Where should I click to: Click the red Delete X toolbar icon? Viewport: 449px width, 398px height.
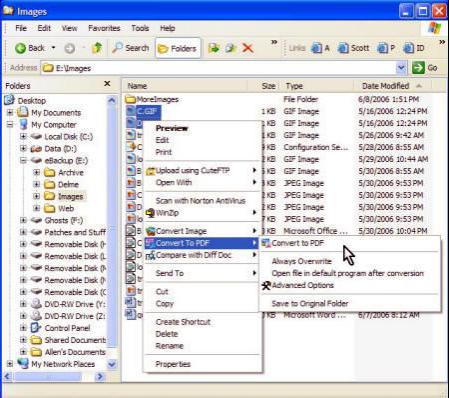248,48
